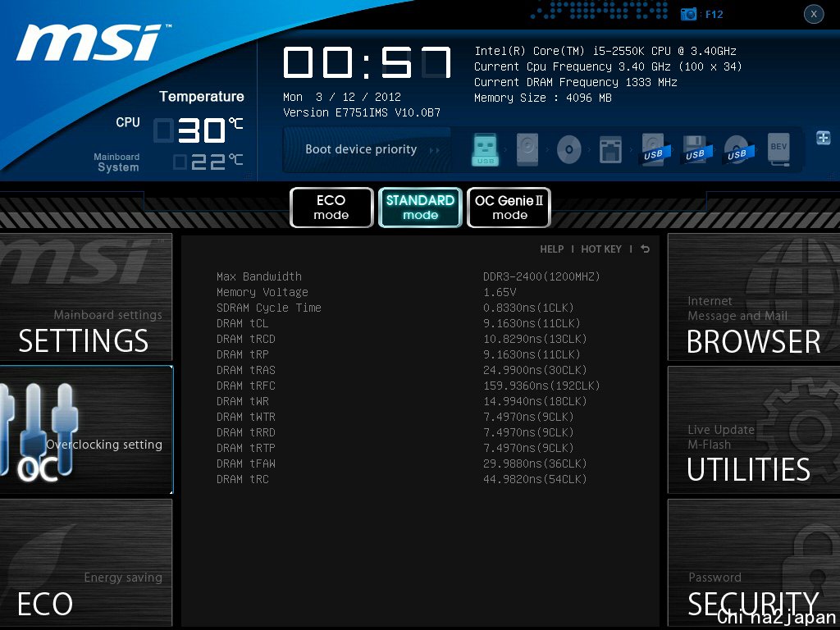Select the DRAM tRCD label

[246, 339]
